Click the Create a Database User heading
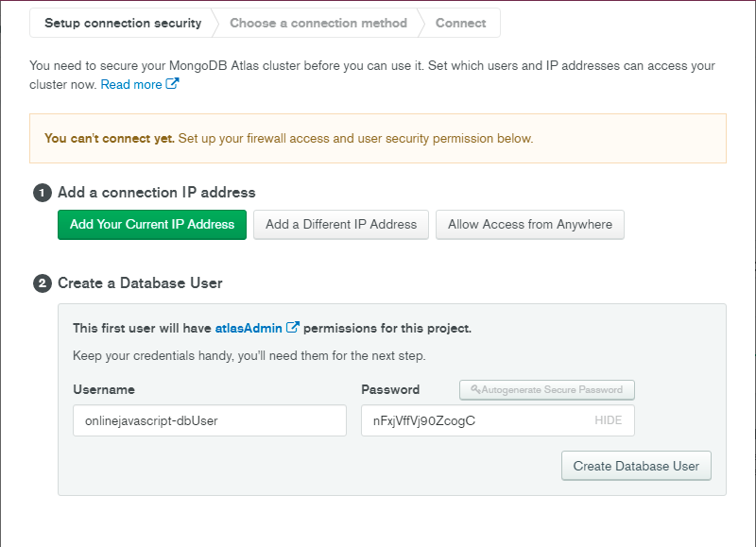The image size is (756, 547). tap(140, 283)
